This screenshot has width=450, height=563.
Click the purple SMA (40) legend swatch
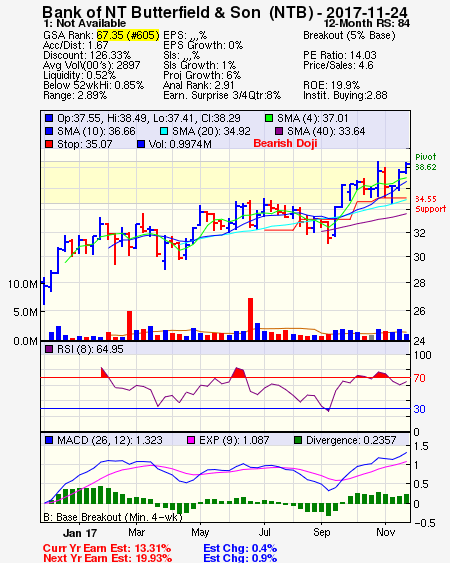(x=279, y=131)
